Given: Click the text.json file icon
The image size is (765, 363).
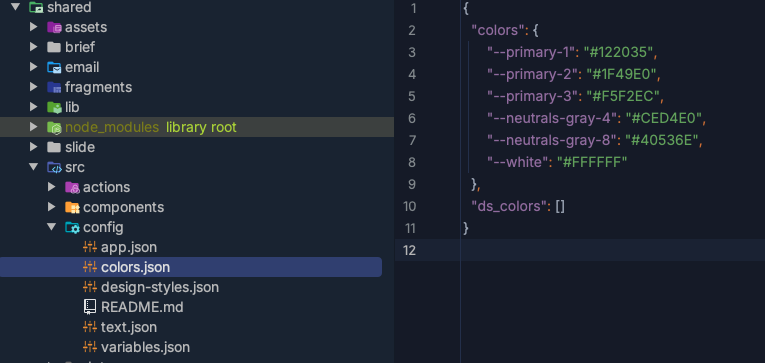Looking at the screenshot, I should pos(90,327).
